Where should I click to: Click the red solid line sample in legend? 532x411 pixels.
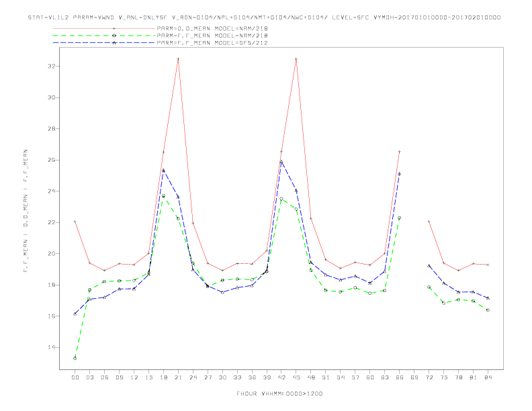coord(104,28)
